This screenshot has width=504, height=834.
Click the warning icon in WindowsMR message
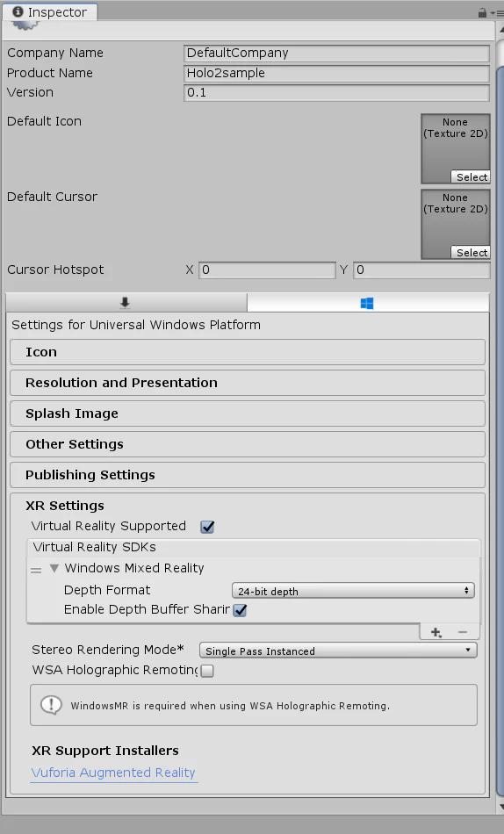coord(51,705)
